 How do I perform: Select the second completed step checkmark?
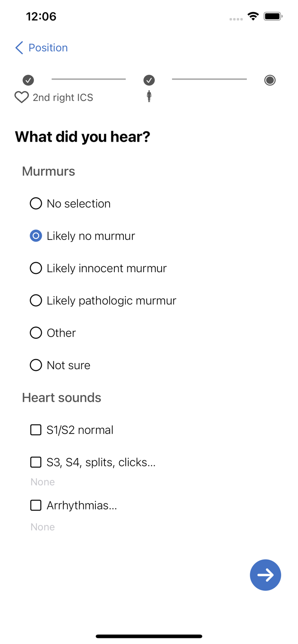click(149, 80)
